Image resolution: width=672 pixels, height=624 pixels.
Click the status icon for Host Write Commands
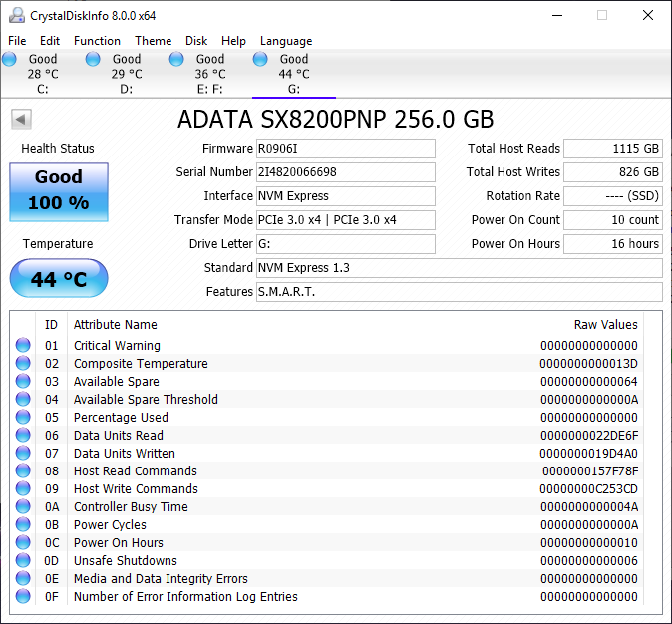(x=23, y=488)
